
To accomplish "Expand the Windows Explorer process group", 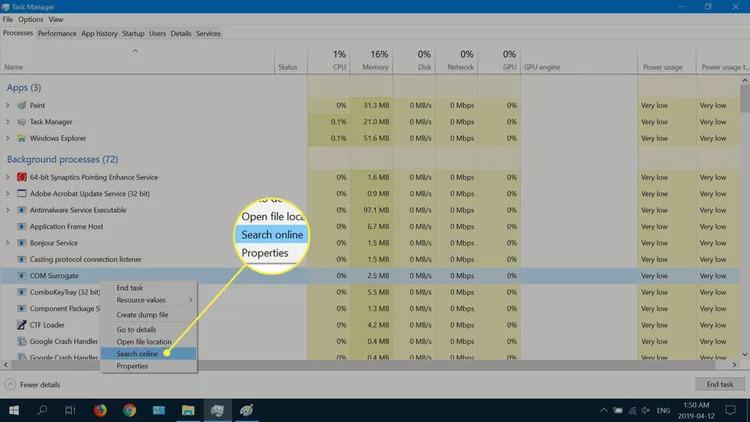I will point(8,138).
